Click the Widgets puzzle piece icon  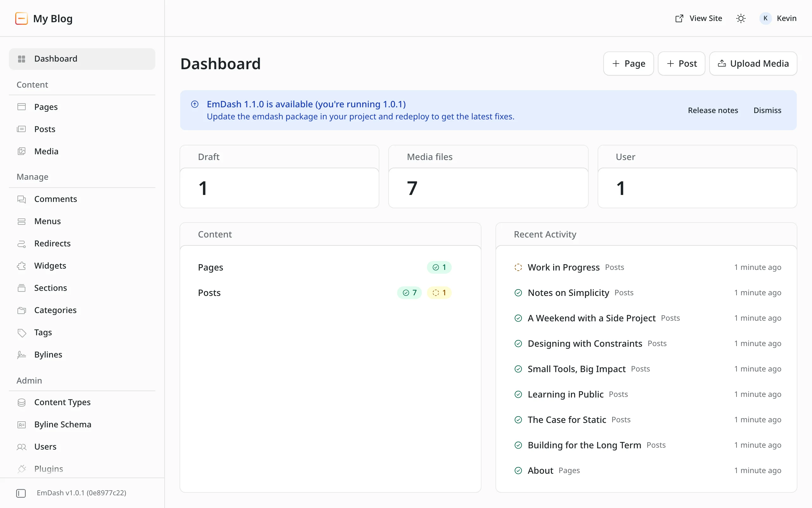(22, 266)
